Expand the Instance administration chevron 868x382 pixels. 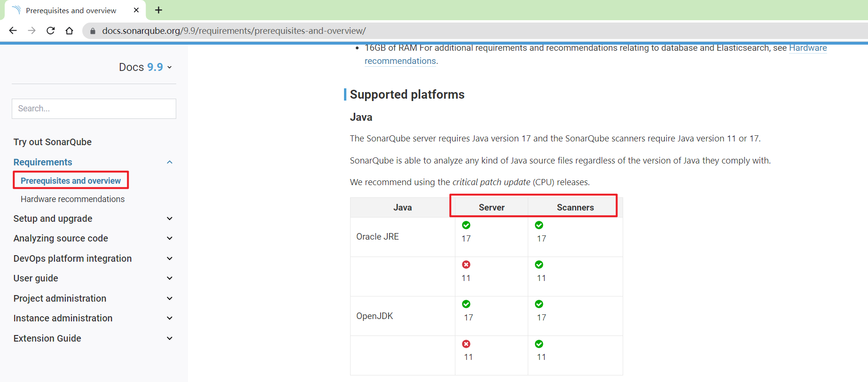[170, 318]
